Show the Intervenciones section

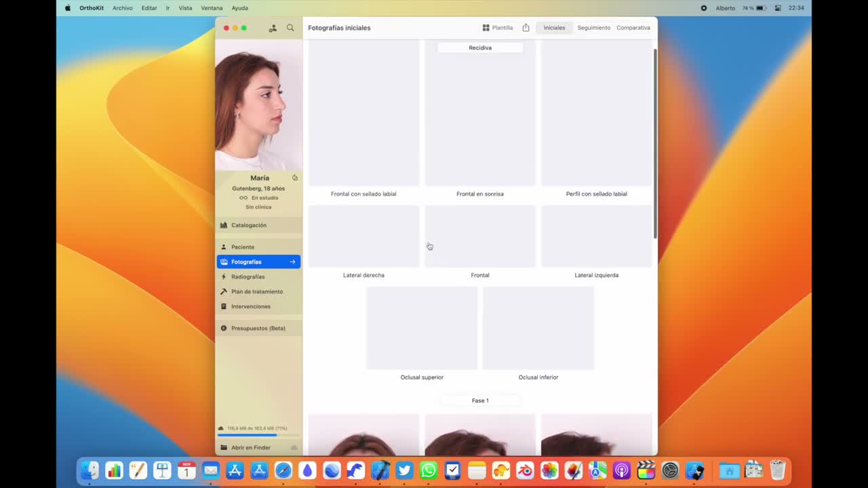(258, 306)
